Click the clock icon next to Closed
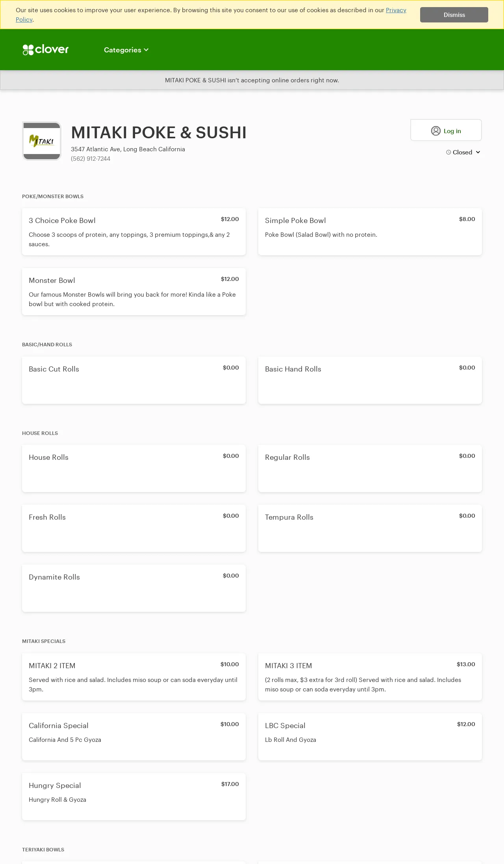Screen dimensions: 504x864 (448, 152)
